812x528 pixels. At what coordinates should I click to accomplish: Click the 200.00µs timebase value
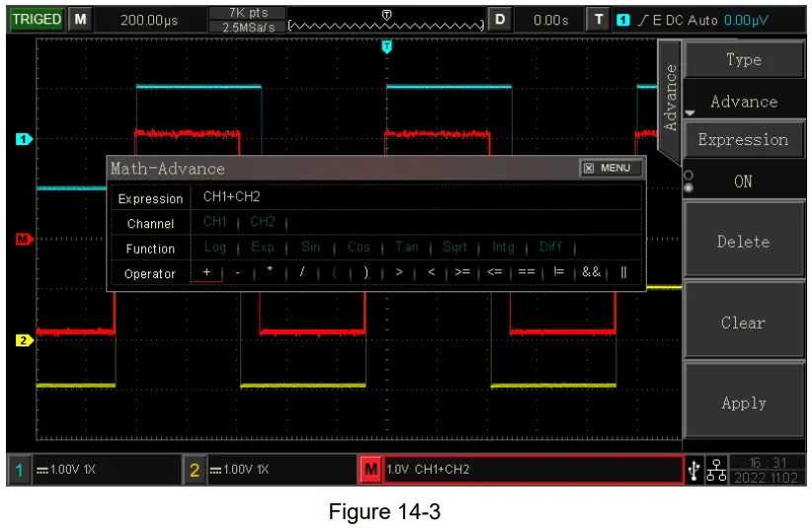coord(149,20)
